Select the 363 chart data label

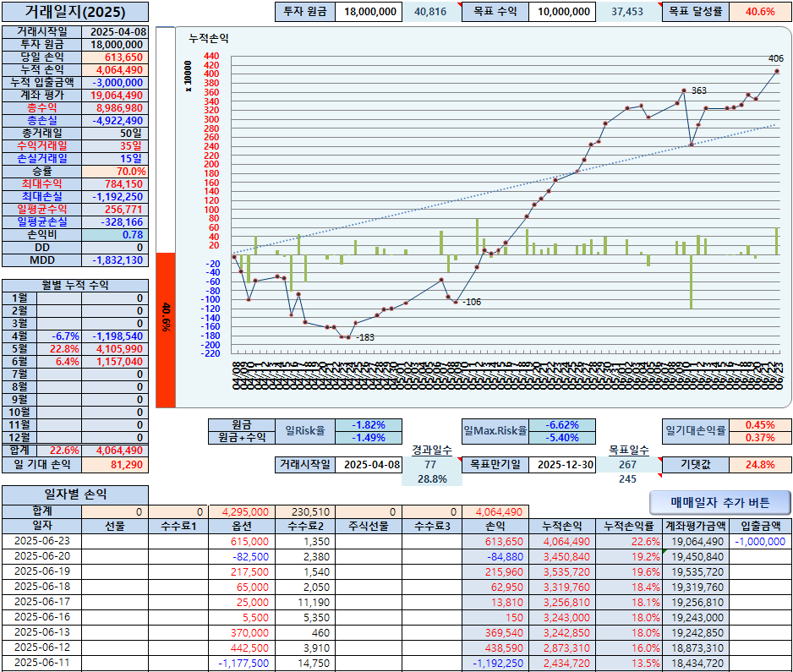[699, 90]
